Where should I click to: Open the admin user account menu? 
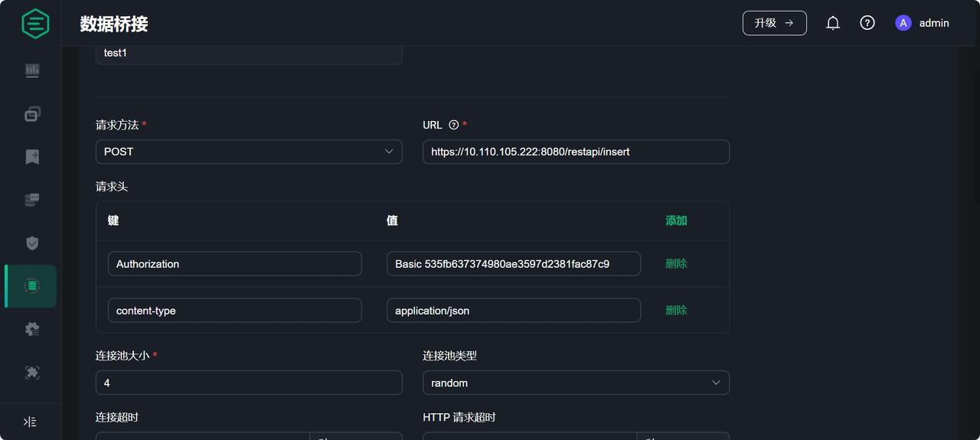(x=923, y=23)
